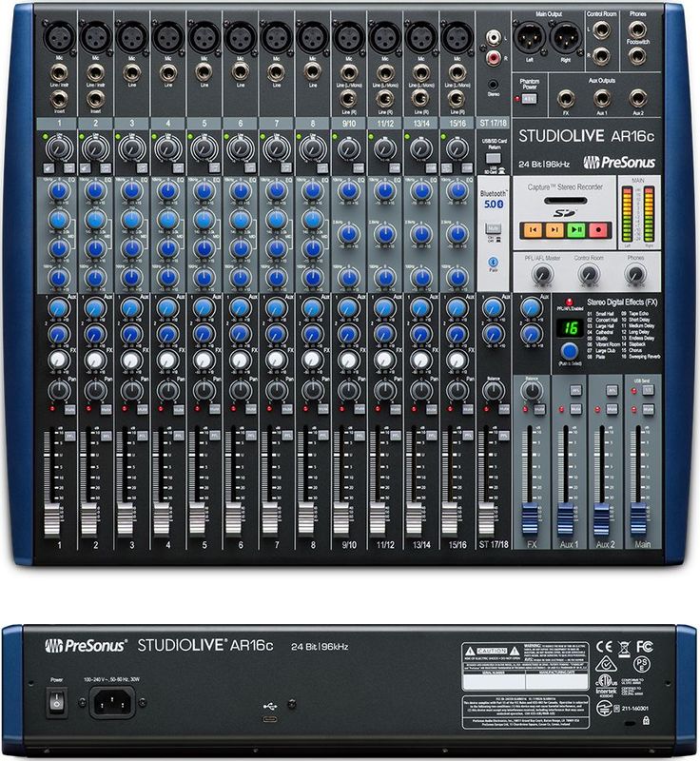
Task: Mute channel 9/10
Action: [x=359, y=409]
